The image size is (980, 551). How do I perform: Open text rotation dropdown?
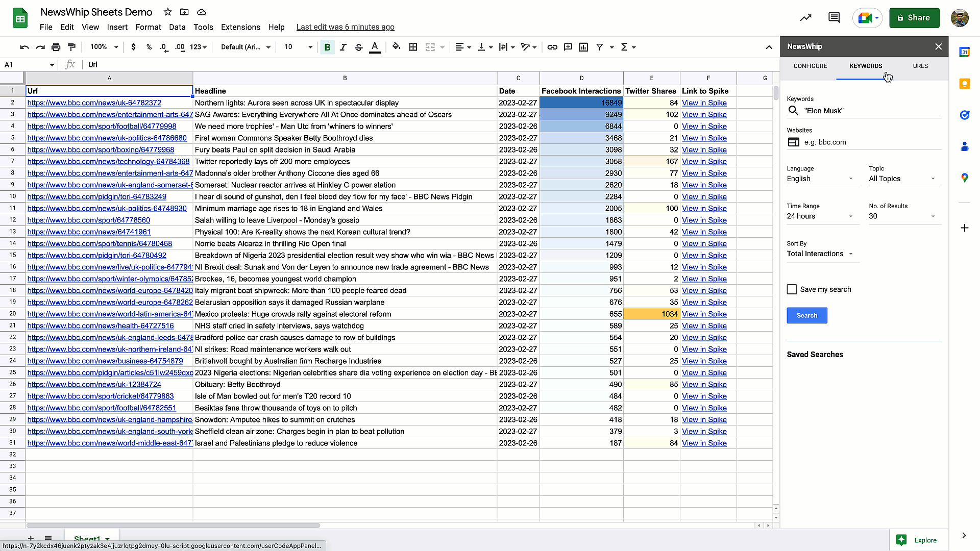pos(529,47)
